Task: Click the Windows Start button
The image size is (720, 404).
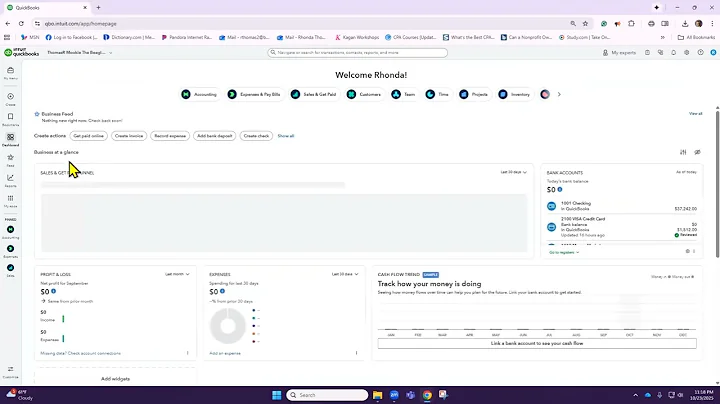Action: [x=276, y=395]
